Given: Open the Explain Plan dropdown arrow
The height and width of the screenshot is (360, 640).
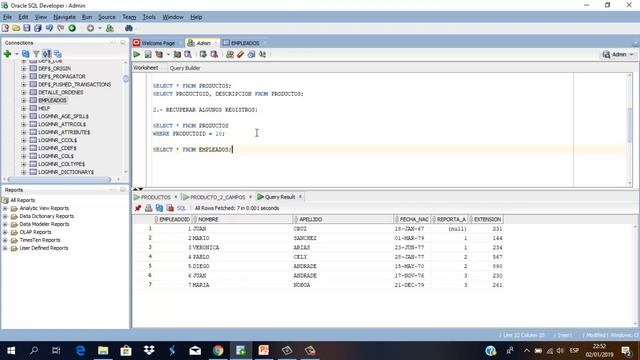Looking at the screenshot, I should click(168, 54).
